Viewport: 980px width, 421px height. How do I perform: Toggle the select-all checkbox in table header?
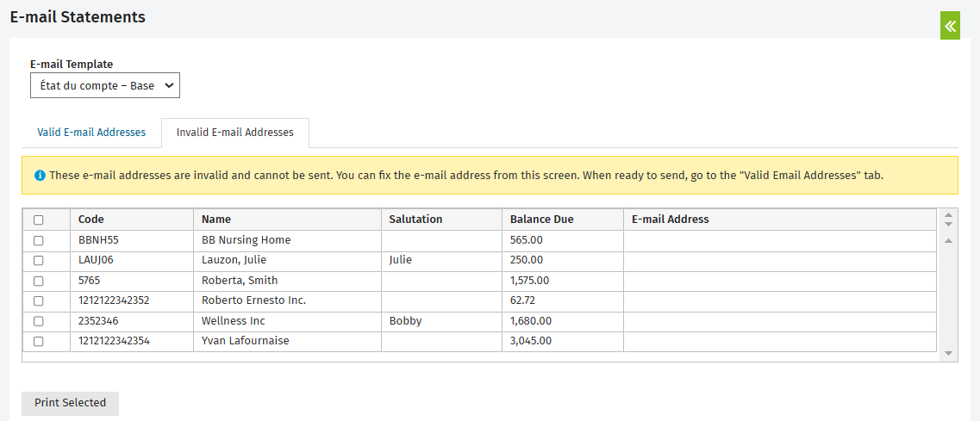tap(39, 220)
